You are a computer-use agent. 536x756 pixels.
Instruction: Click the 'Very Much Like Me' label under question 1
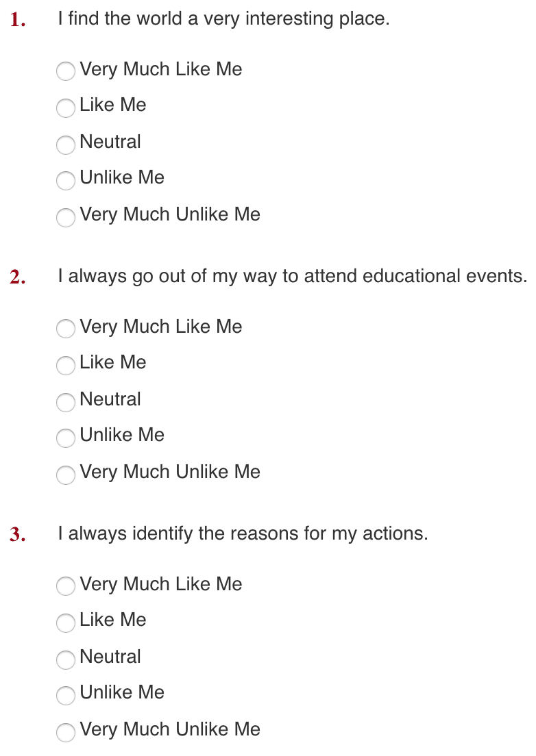click(x=160, y=69)
